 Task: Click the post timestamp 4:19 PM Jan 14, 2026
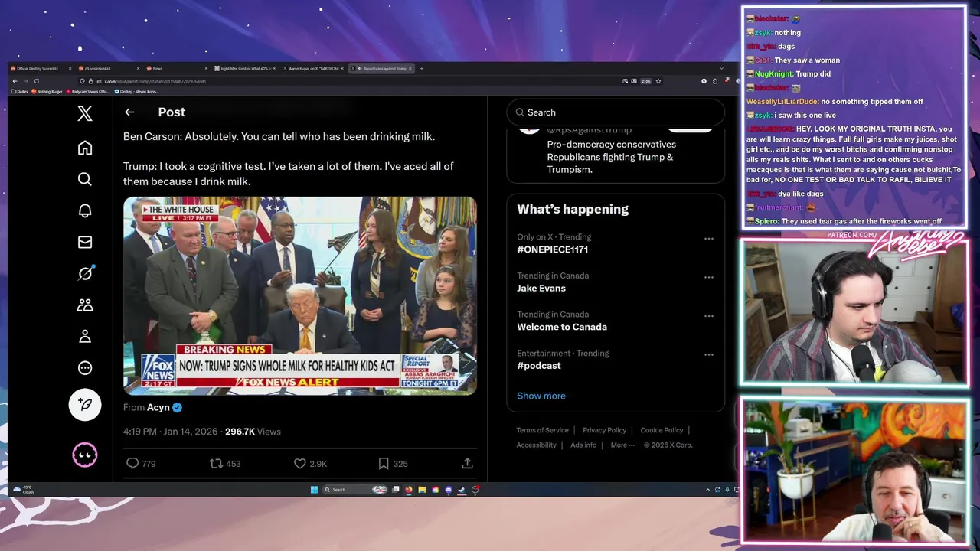[x=171, y=432]
